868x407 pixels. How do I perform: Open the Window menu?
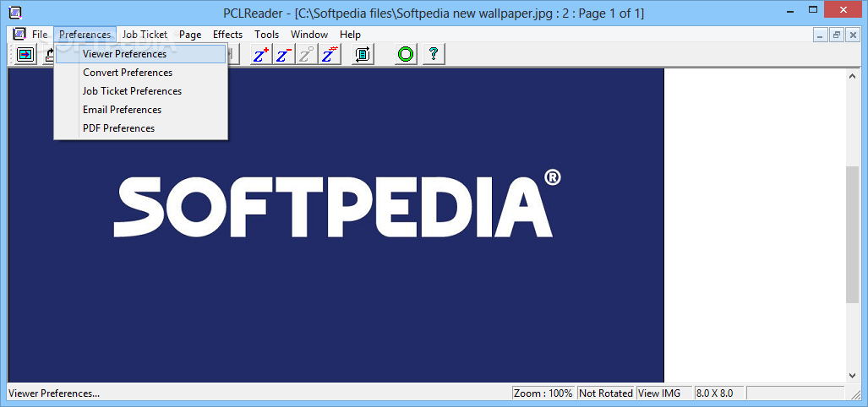(309, 35)
